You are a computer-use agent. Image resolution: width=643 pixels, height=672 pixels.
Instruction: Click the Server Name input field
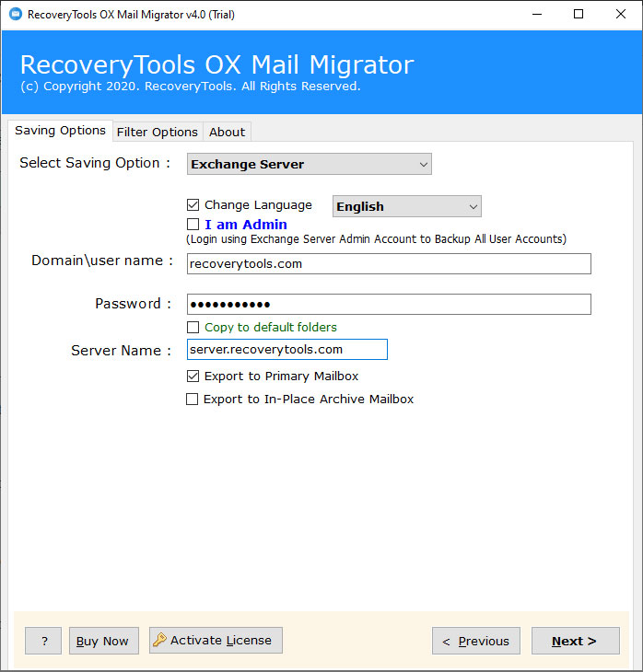pos(287,349)
